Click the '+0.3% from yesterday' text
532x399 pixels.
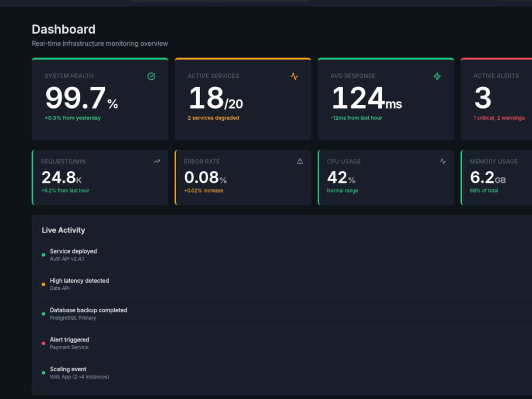click(x=72, y=118)
